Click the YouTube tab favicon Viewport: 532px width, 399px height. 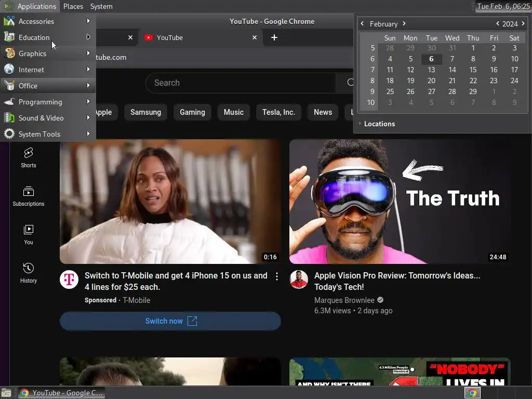point(148,37)
